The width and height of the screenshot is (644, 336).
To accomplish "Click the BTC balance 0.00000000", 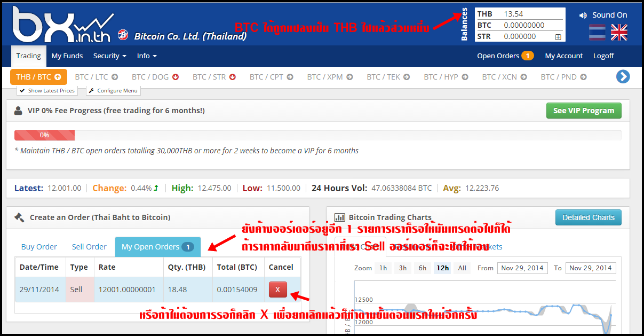I will 524,25.
